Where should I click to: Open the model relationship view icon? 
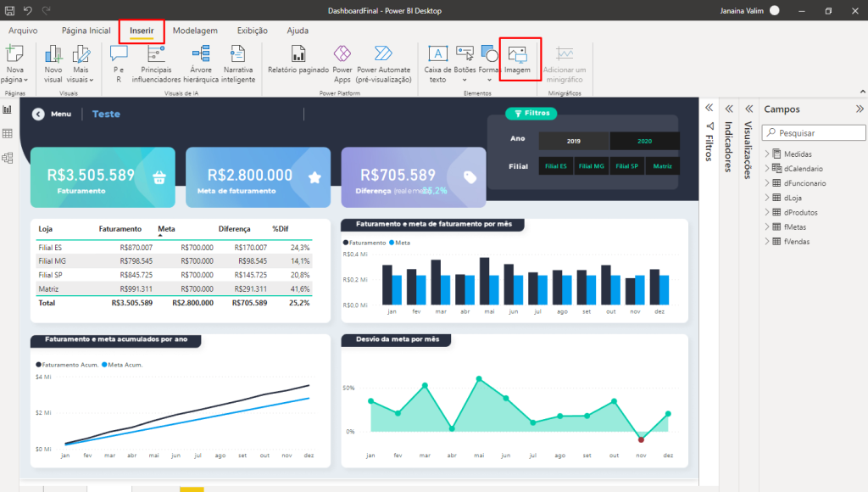[x=8, y=158]
